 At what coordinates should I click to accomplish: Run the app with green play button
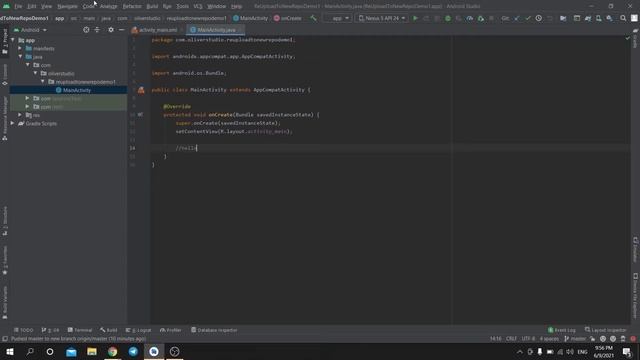pyautogui.click(x=415, y=18)
